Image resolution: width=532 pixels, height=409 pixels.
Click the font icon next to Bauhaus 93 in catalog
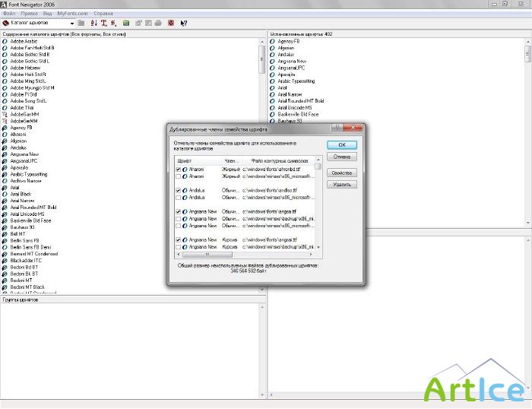(x=5, y=227)
